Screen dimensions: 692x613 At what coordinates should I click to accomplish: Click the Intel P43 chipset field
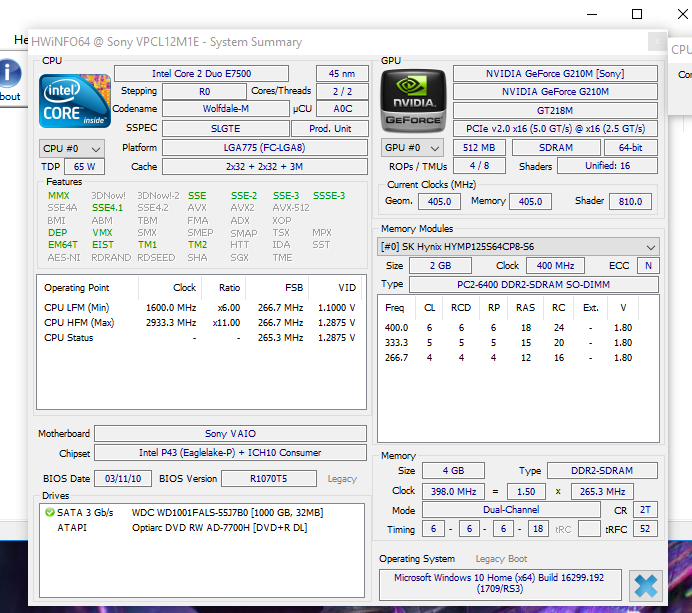click(230, 452)
